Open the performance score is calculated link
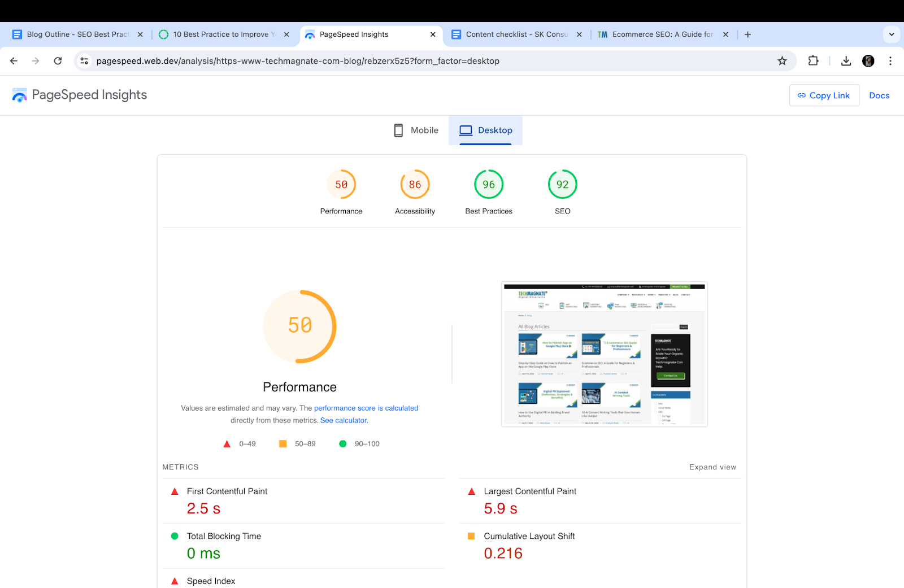The height and width of the screenshot is (588, 904). pyautogui.click(x=366, y=408)
